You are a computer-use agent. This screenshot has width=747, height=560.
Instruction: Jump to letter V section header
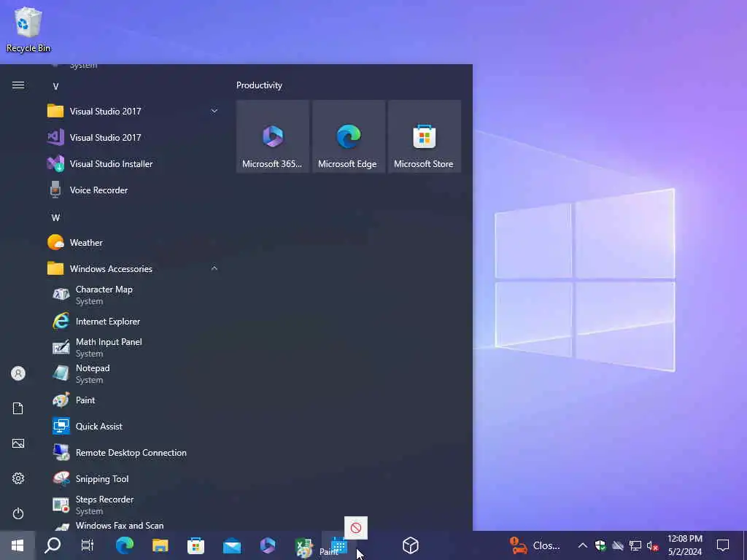(x=55, y=86)
